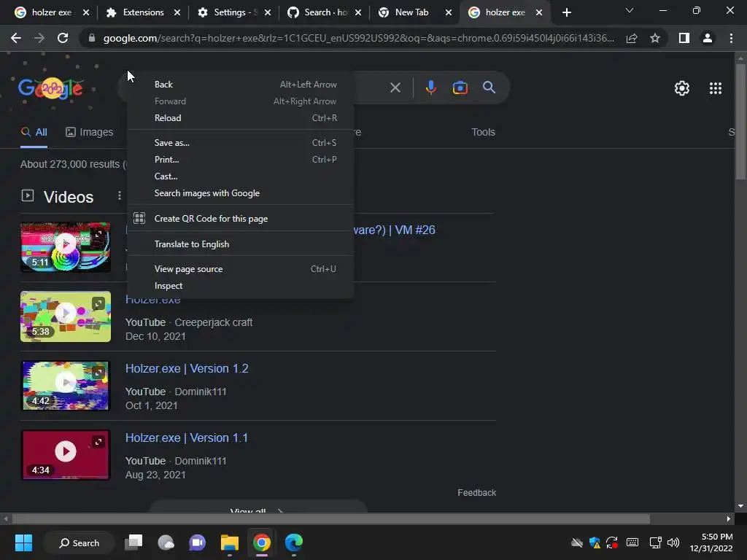This screenshot has width=747, height=560.
Task: Switch to the Extensions tab
Action: (x=143, y=12)
